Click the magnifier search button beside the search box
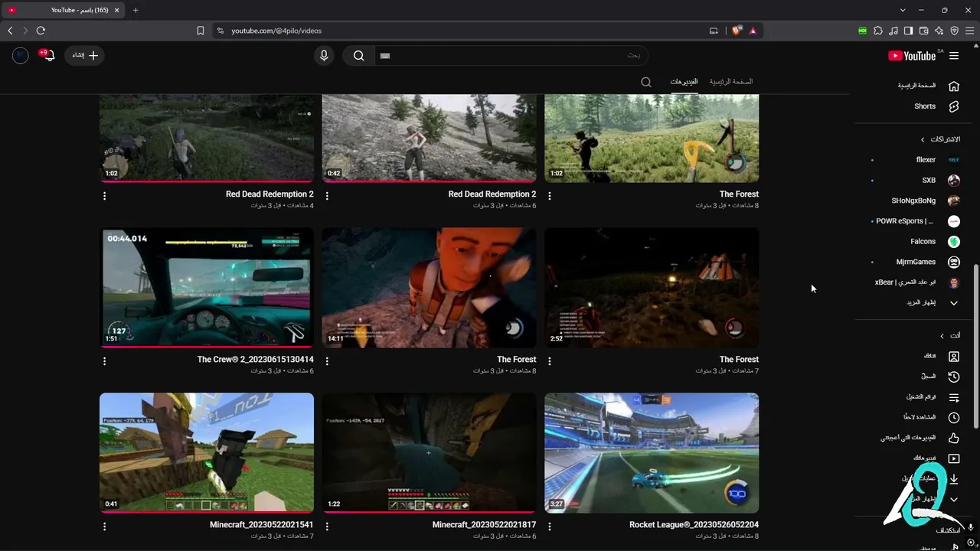This screenshot has height=551, width=980. (358, 56)
